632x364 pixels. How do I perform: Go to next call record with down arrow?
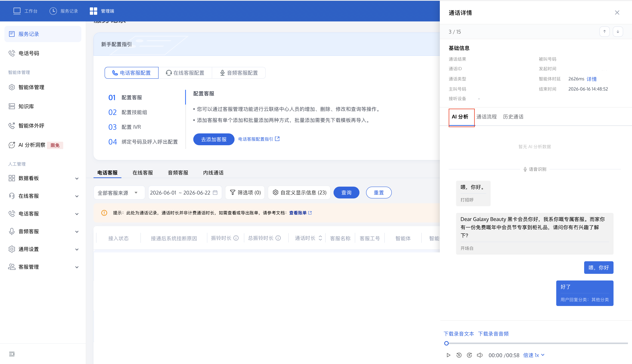click(618, 31)
